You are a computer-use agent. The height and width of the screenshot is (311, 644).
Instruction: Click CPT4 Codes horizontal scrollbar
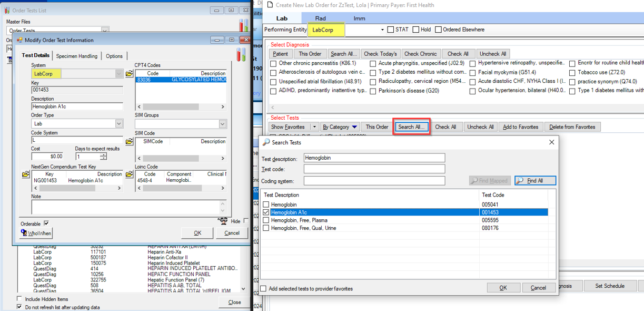coord(181,106)
